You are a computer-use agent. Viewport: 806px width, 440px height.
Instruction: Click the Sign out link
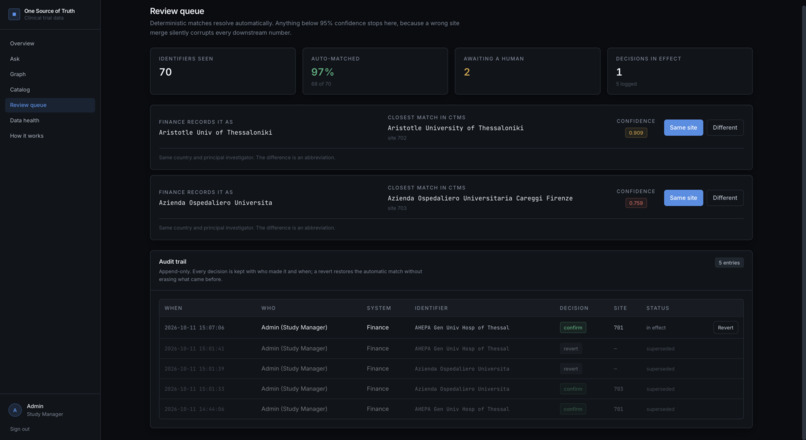pos(20,429)
